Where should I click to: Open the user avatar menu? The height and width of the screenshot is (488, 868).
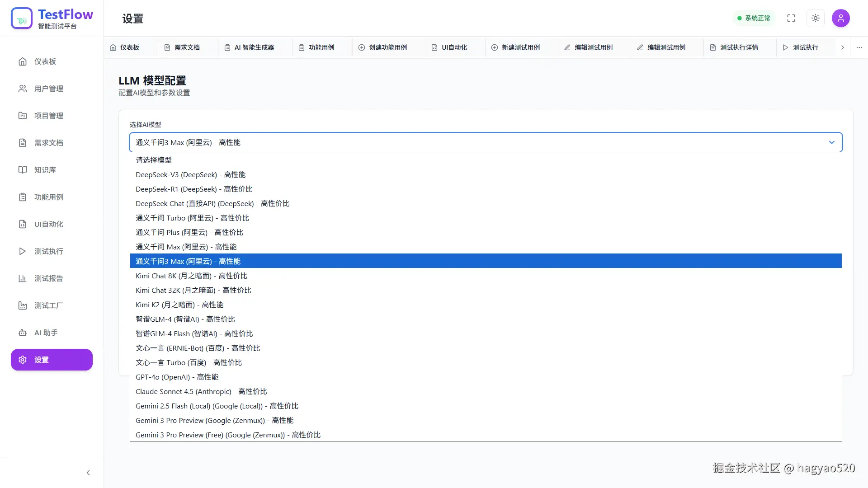[x=840, y=18]
